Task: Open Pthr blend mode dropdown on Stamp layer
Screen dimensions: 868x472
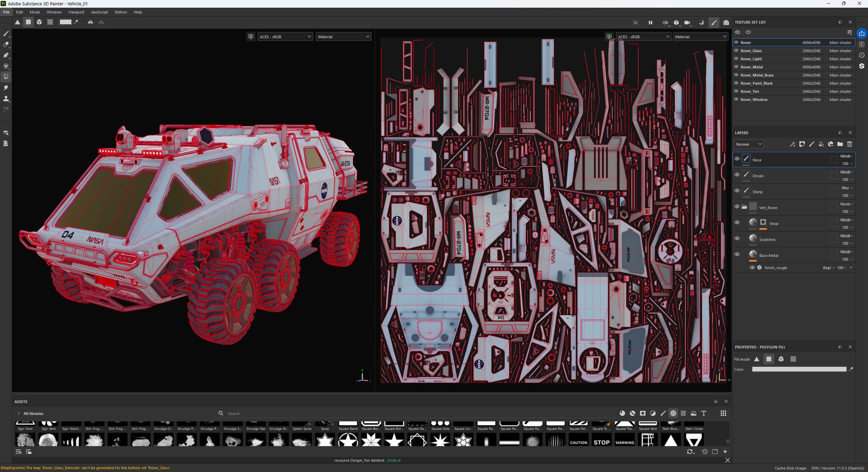Action: pyautogui.click(x=847, y=188)
